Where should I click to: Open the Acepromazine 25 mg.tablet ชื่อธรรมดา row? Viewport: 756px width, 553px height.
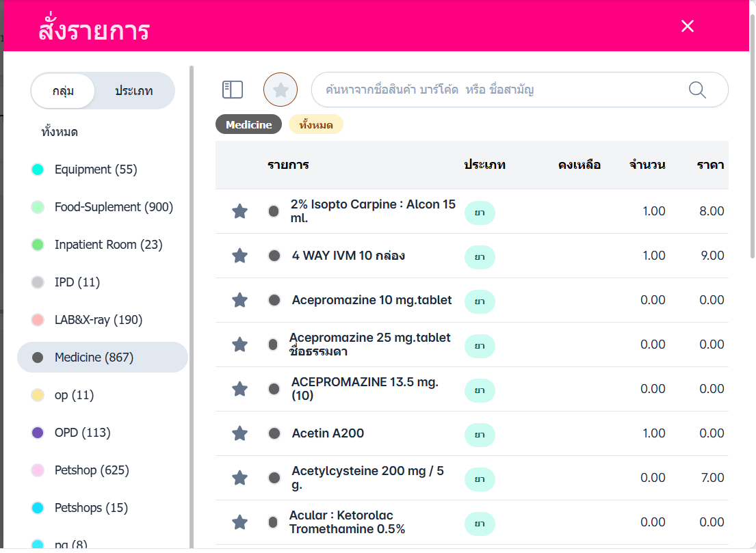(x=471, y=345)
